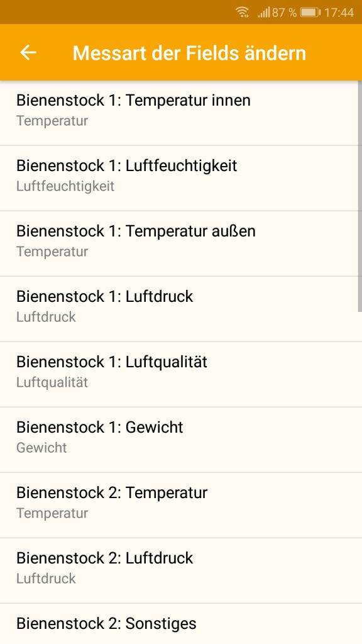The image size is (362, 644).
Task: Tap the battery icon in status bar
Action: pos(310,13)
